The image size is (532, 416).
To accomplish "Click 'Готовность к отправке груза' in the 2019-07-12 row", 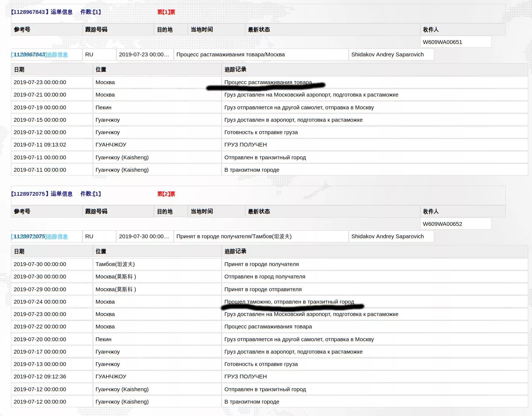I will click(x=375, y=132).
